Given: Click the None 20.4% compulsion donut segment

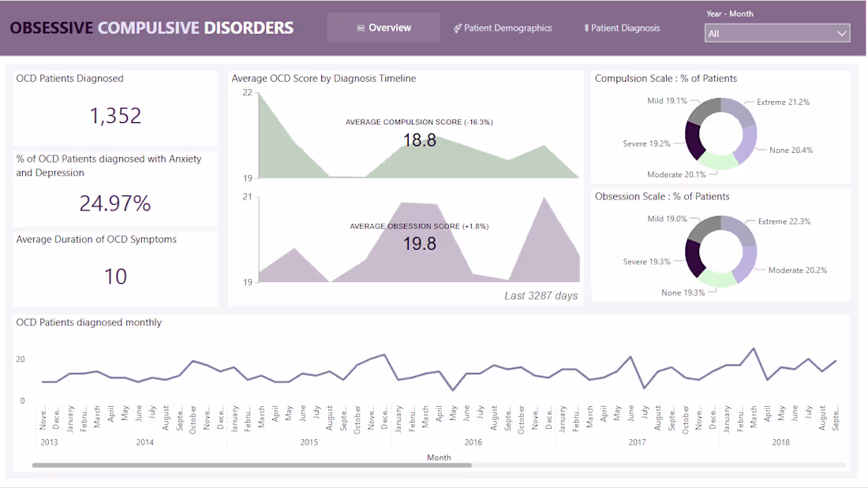Looking at the screenshot, I should (x=747, y=143).
